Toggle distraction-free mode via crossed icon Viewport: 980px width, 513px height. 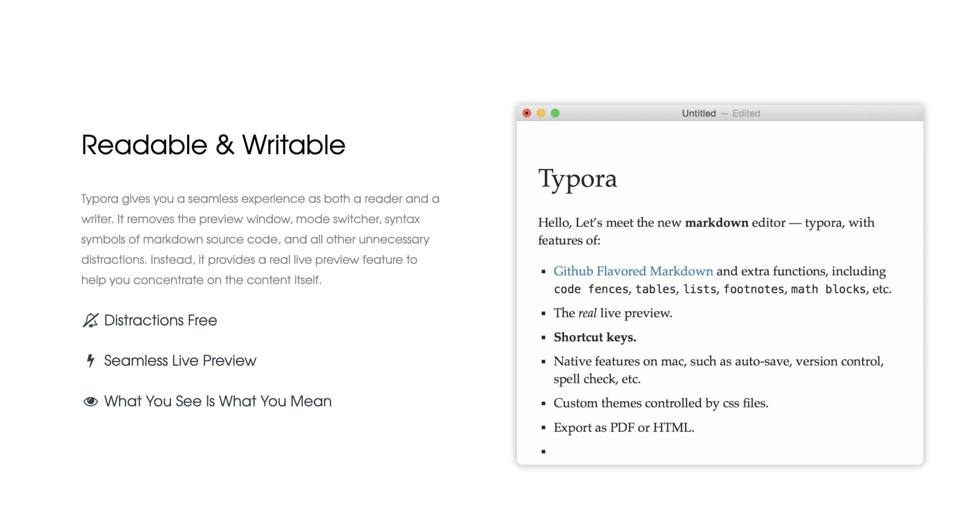(89, 320)
